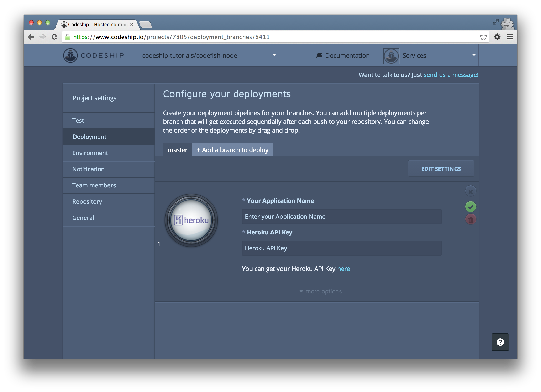Select the master branch tab

[x=177, y=150]
